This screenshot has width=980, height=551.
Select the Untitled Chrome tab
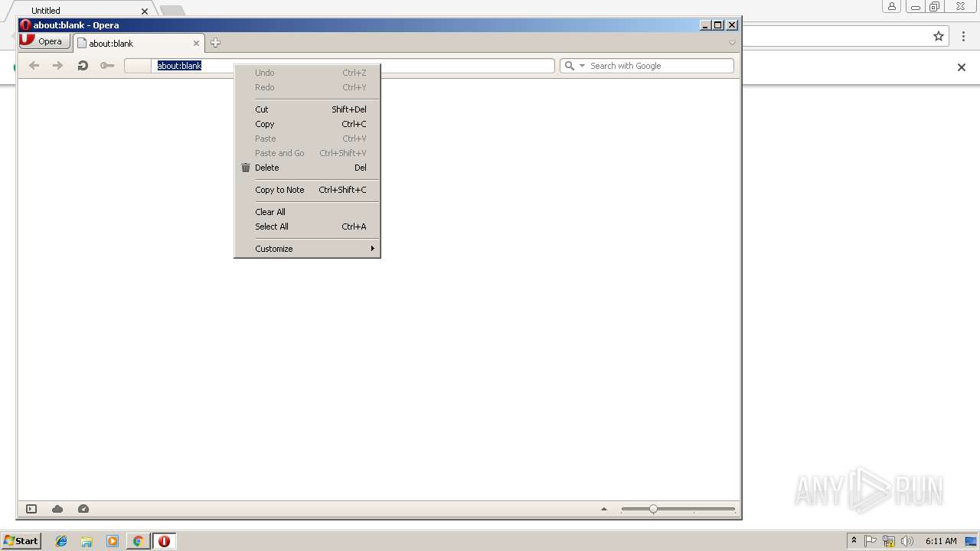[x=80, y=10]
